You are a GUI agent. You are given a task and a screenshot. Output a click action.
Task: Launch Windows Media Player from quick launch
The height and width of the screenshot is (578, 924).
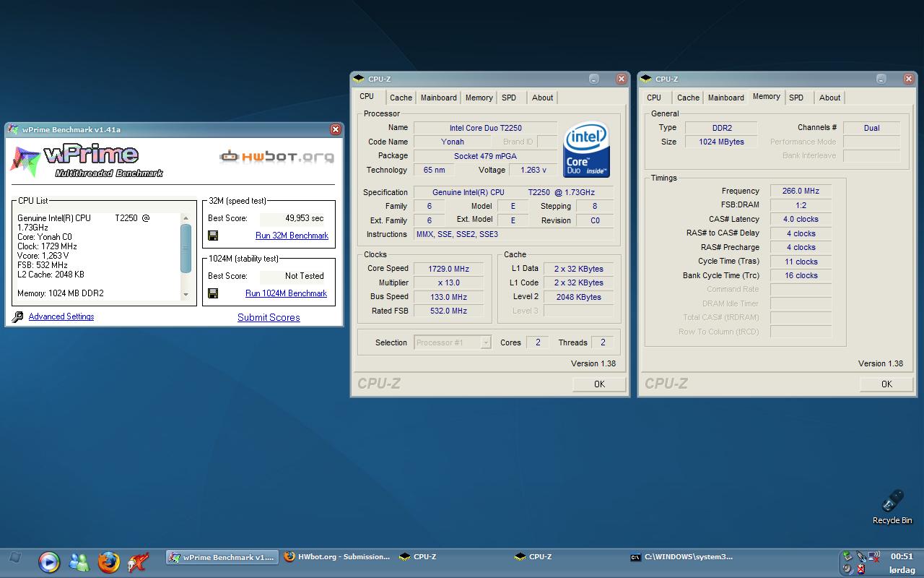pos(48,561)
